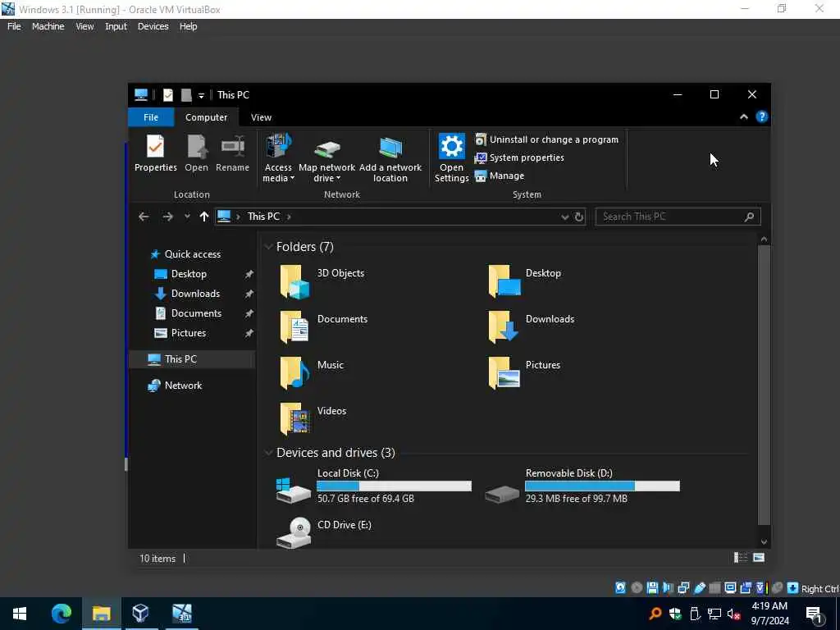Click the muted speaker tray icon
840x630 pixels.
(x=733, y=614)
